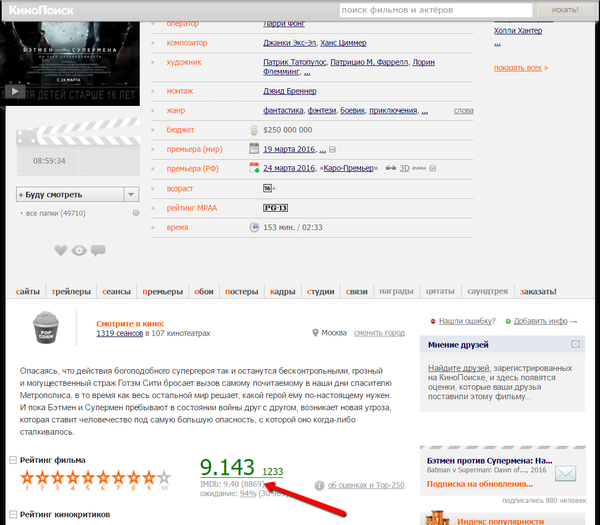The height and width of the screenshot is (525, 600).
Task: Click the 1233 votes count link
Action: point(273,472)
